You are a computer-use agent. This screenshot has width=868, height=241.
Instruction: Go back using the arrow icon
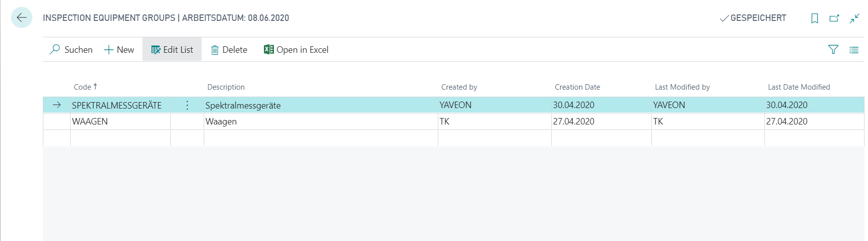click(x=21, y=18)
